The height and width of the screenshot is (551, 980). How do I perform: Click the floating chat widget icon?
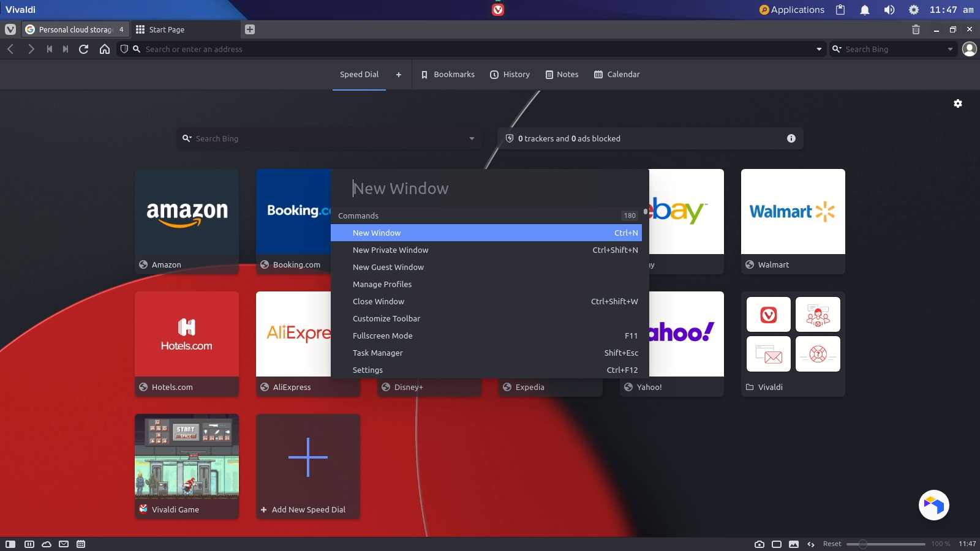click(x=934, y=505)
